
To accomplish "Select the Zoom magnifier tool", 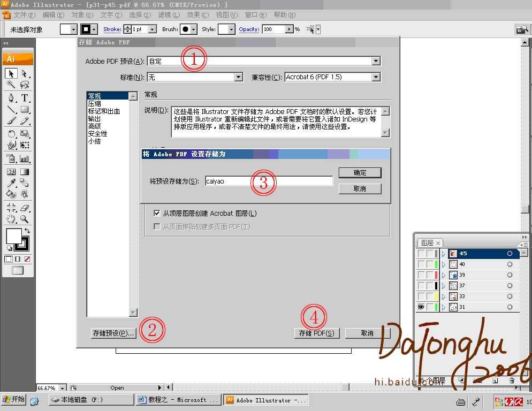I will click(x=25, y=219).
